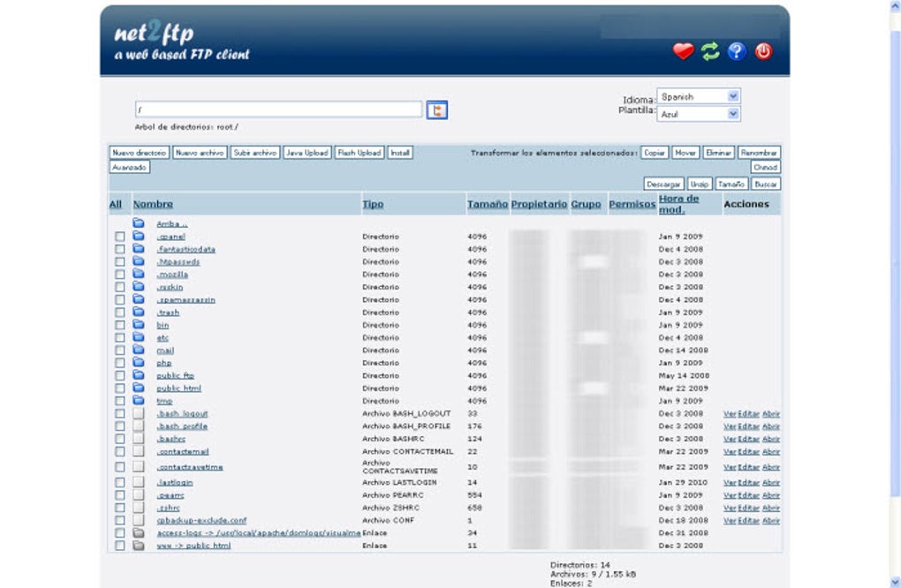Check the checkbox for .bash_profile
The width and height of the screenshot is (901, 588).
click(x=121, y=426)
